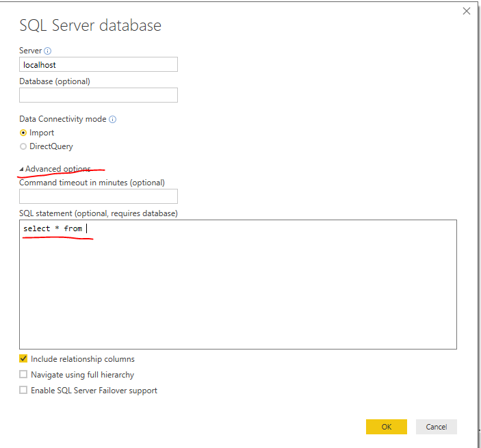Click the Cancel button
The image size is (481, 448).
coord(437,427)
